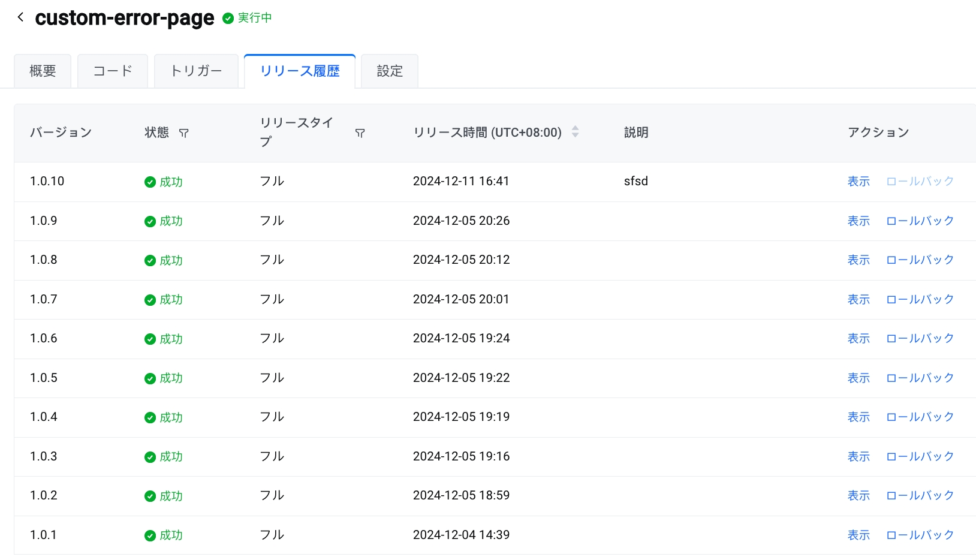976x560 pixels.
Task: View version 1.0.9 with 表示
Action: coord(858,221)
